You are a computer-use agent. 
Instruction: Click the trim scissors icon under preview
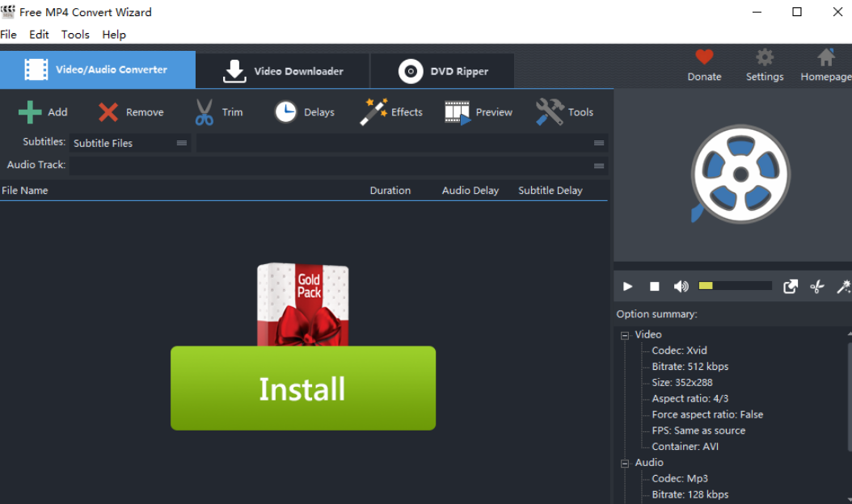pyautogui.click(x=817, y=286)
